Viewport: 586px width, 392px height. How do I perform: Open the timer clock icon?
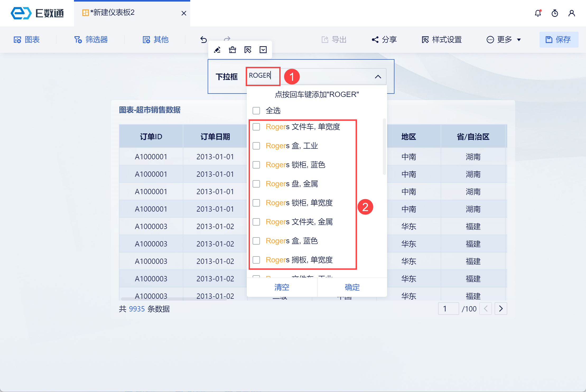(x=555, y=13)
